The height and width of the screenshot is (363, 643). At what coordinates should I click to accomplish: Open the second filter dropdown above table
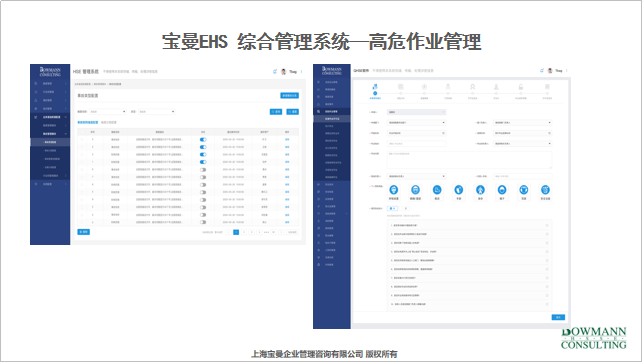[x=157, y=112]
